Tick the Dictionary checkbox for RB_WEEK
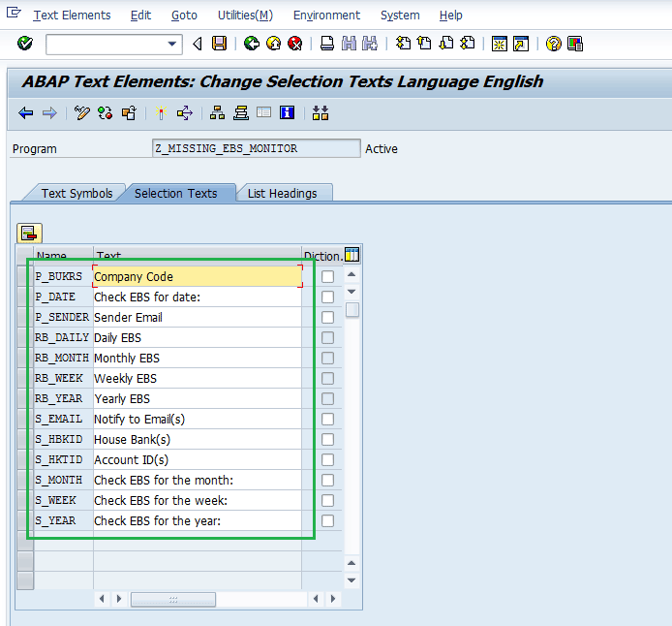Screen dimensions: 672x626 [x=328, y=378]
